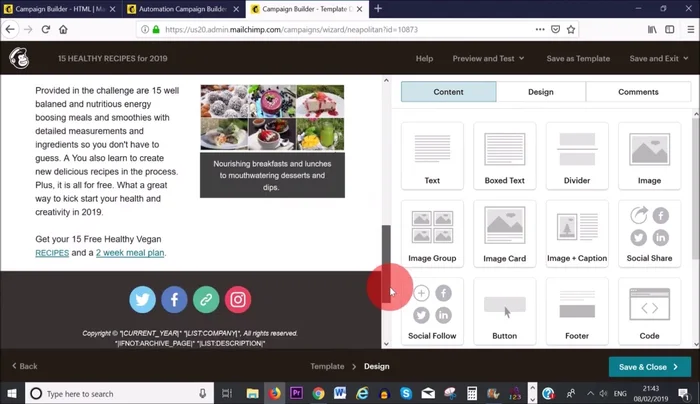Image resolution: width=700 pixels, height=404 pixels.
Task: Switch to the Design tab
Action: 540,92
